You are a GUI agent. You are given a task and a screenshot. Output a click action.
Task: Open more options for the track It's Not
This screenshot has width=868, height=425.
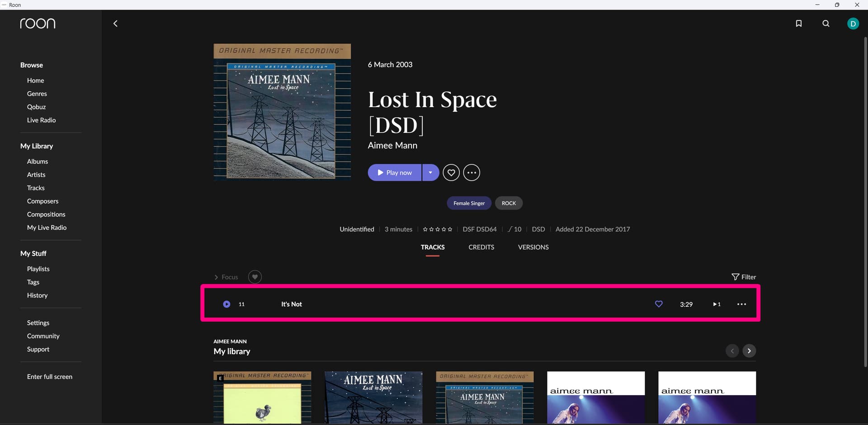pos(741,304)
